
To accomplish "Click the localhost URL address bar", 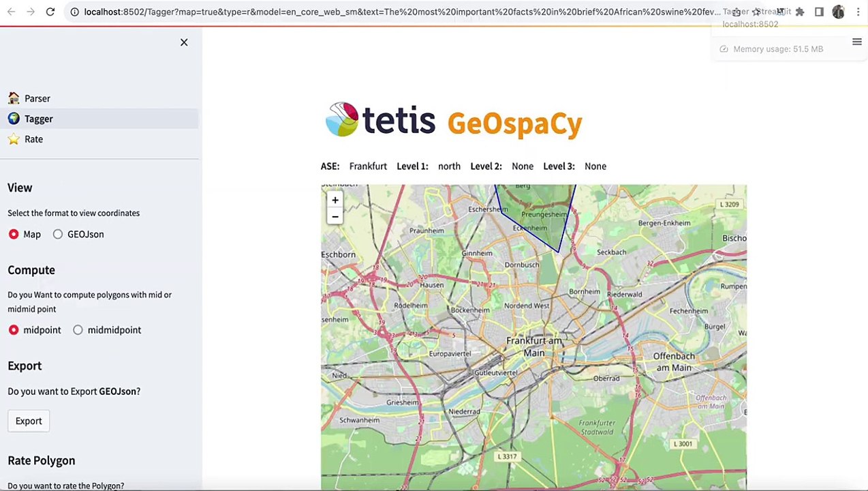I will (x=401, y=12).
